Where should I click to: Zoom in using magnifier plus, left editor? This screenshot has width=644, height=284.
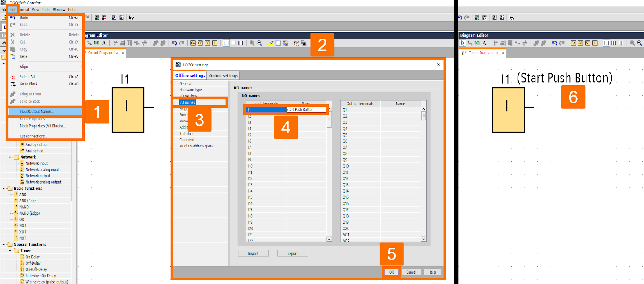pos(252,43)
